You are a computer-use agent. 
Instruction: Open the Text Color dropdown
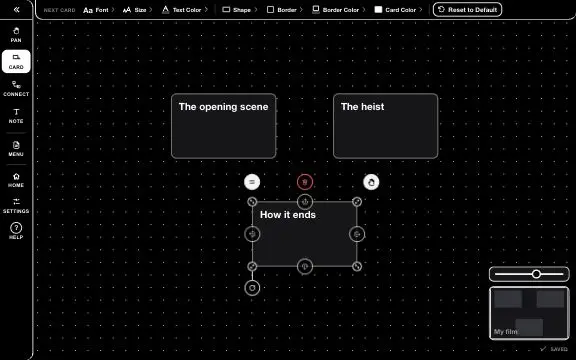[x=185, y=10]
